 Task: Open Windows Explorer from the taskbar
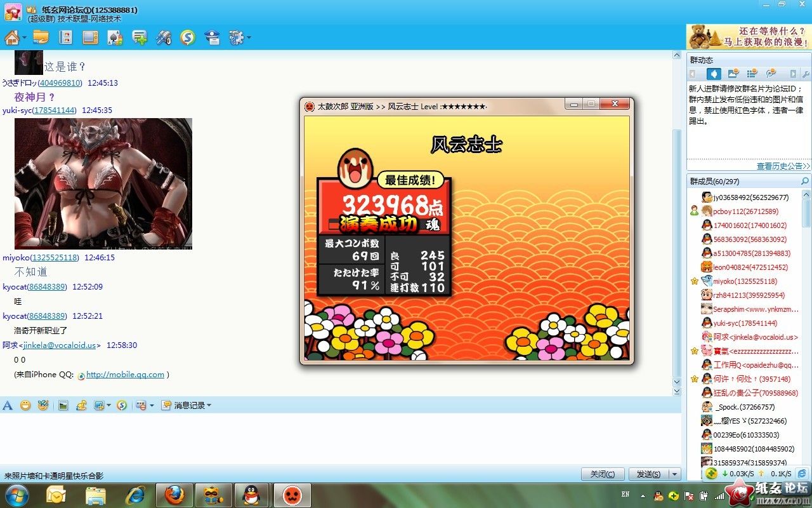click(x=96, y=495)
